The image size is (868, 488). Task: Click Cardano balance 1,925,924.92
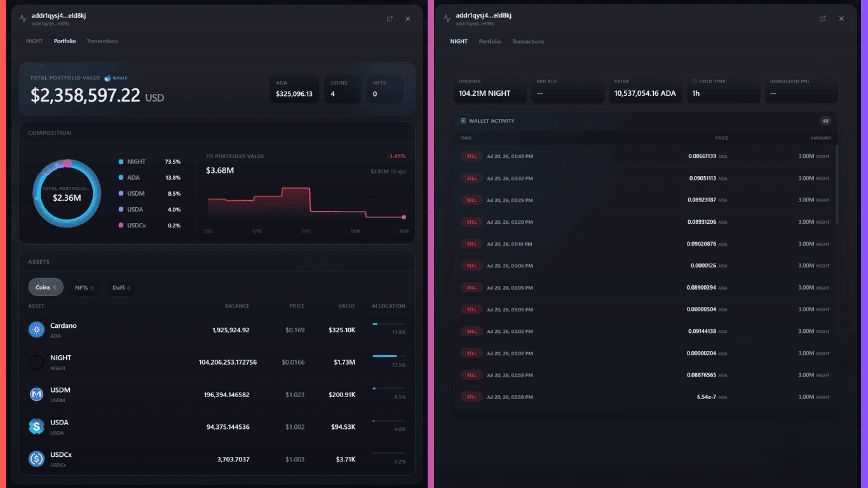tap(231, 330)
